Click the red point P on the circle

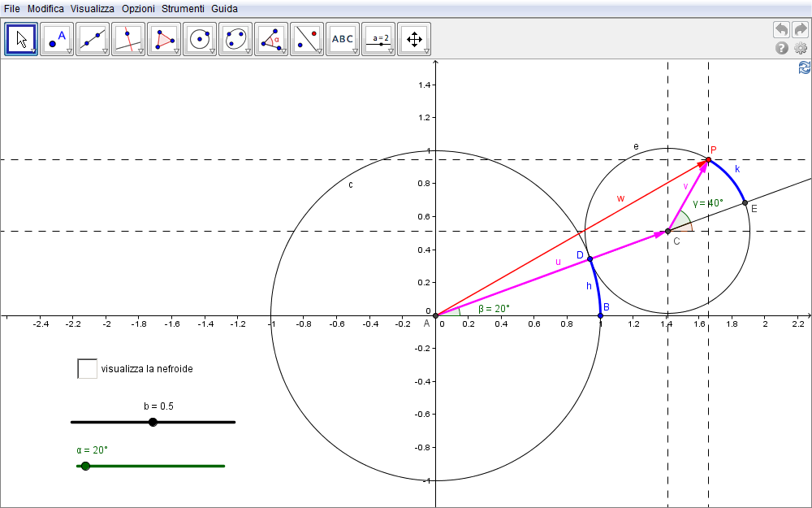tap(708, 160)
